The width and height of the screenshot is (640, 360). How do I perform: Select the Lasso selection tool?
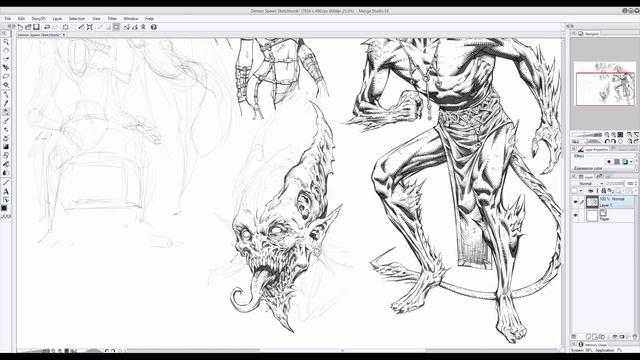(6, 76)
